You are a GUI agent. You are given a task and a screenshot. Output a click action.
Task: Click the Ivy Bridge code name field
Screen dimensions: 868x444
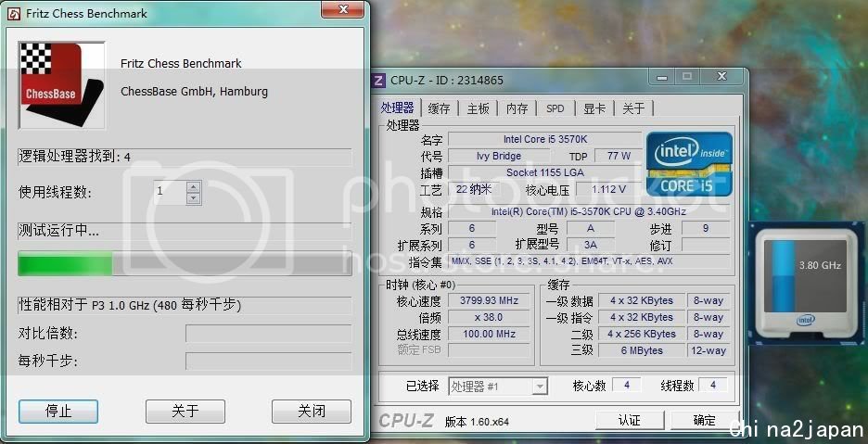pos(499,156)
